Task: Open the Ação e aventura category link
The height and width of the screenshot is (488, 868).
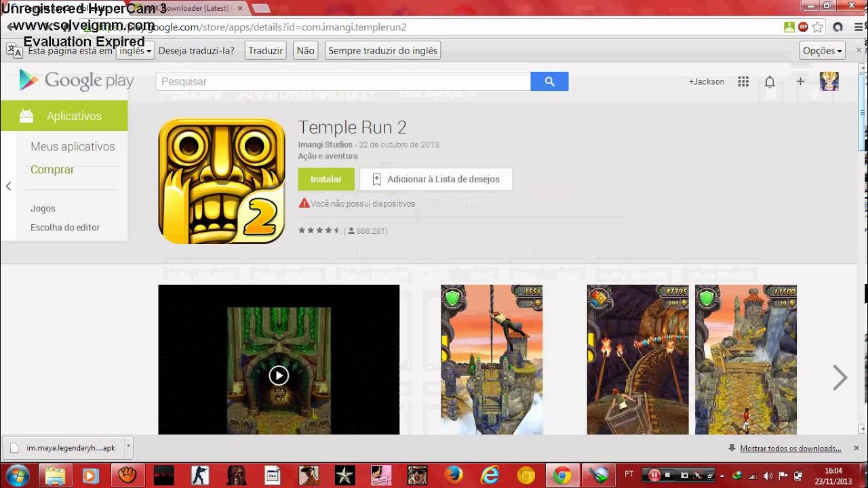Action: 328,156
